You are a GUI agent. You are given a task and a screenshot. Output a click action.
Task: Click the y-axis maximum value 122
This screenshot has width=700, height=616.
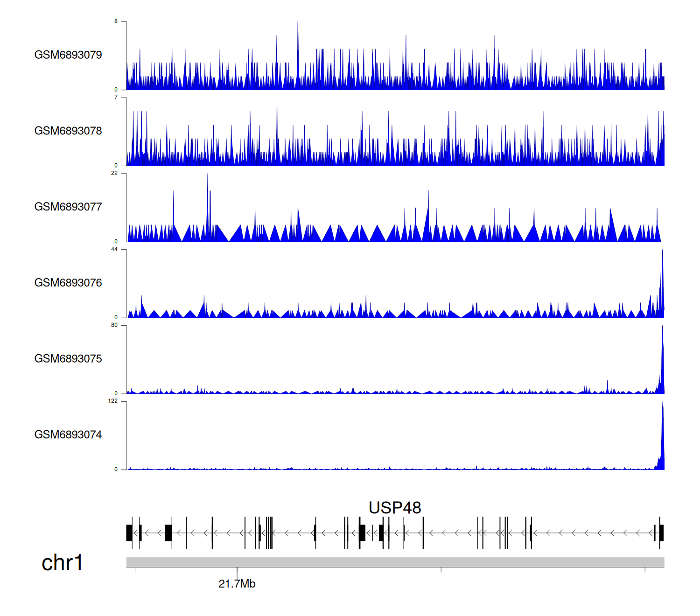pos(113,401)
